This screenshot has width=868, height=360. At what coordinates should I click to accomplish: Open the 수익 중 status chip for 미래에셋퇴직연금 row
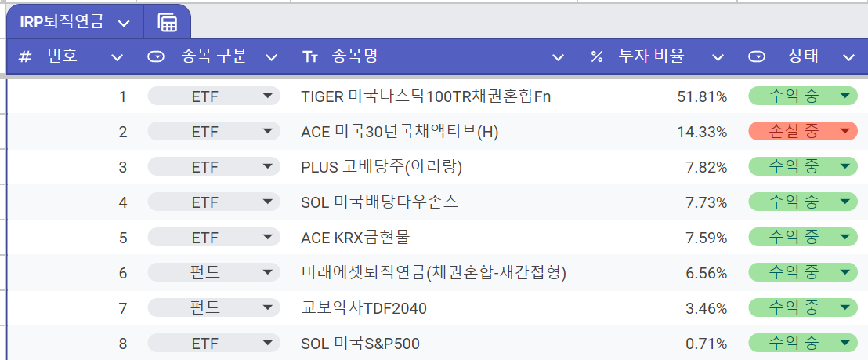pos(803,272)
